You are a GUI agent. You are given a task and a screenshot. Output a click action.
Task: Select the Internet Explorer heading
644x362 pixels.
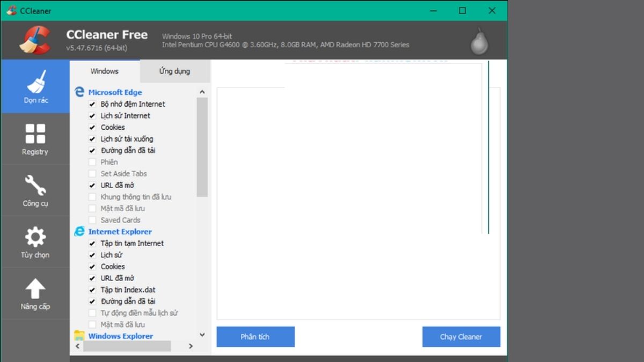120,232
